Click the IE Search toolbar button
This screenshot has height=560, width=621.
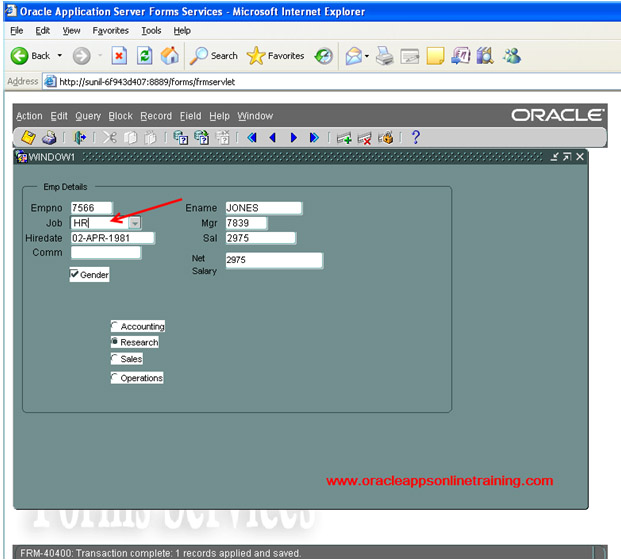pos(214,56)
